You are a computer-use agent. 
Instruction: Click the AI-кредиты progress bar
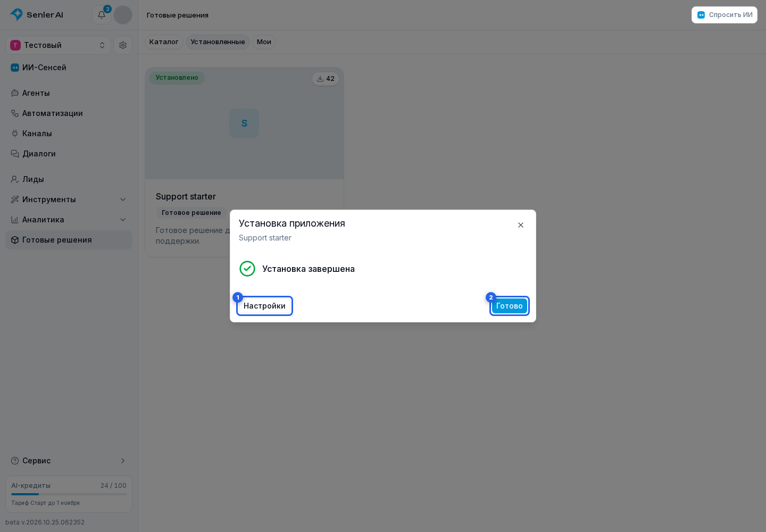point(69,494)
